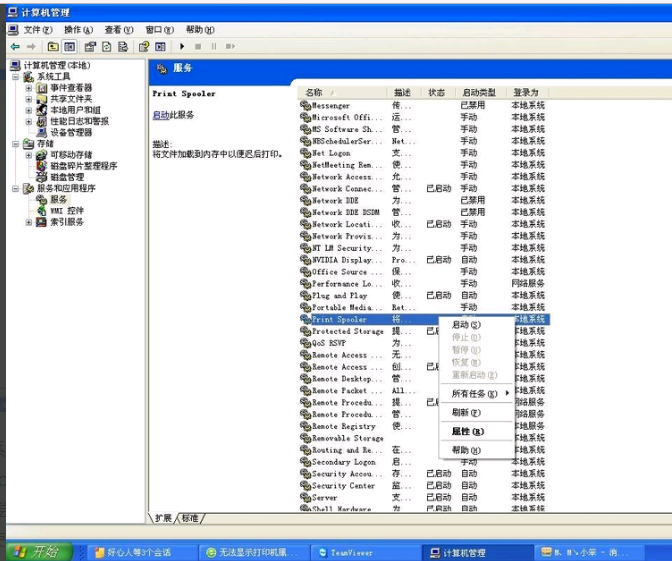Open the 帮助(H) menu
The height and width of the screenshot is (561, 672).
(x=200, y=30)
